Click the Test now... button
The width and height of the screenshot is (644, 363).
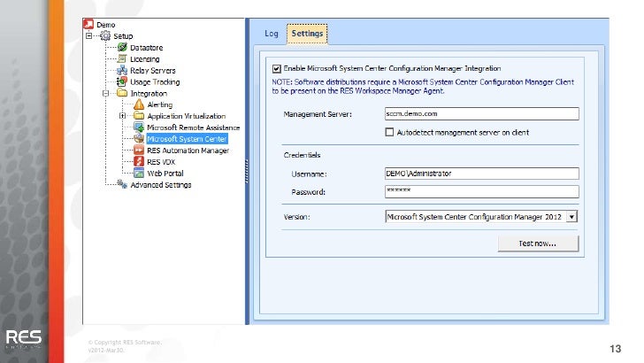(x=538, y=243)
